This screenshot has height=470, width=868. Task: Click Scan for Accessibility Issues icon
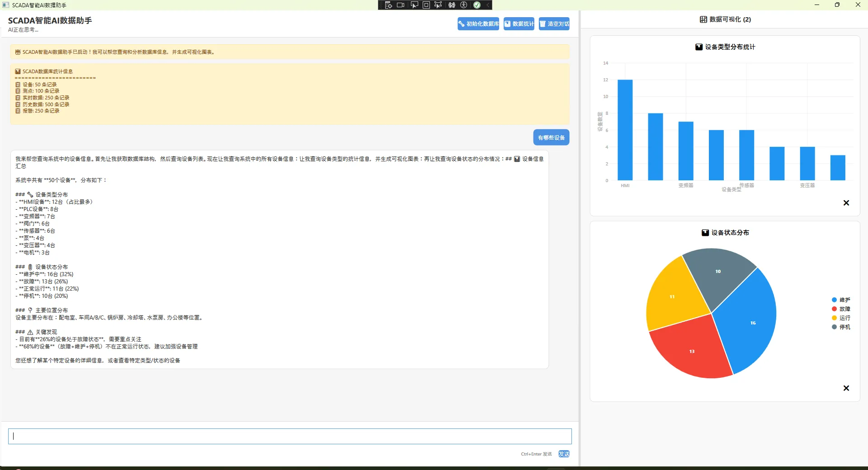tap(464, 5)
